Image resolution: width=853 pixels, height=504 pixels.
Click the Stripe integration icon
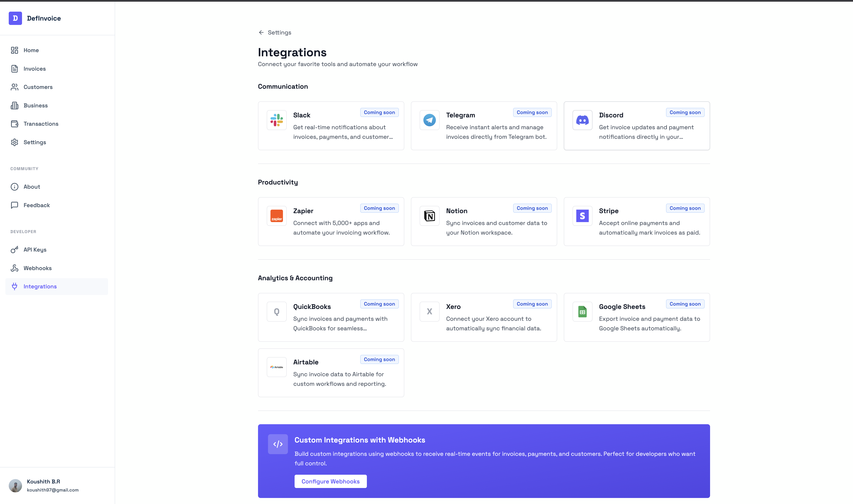(582, 216)
